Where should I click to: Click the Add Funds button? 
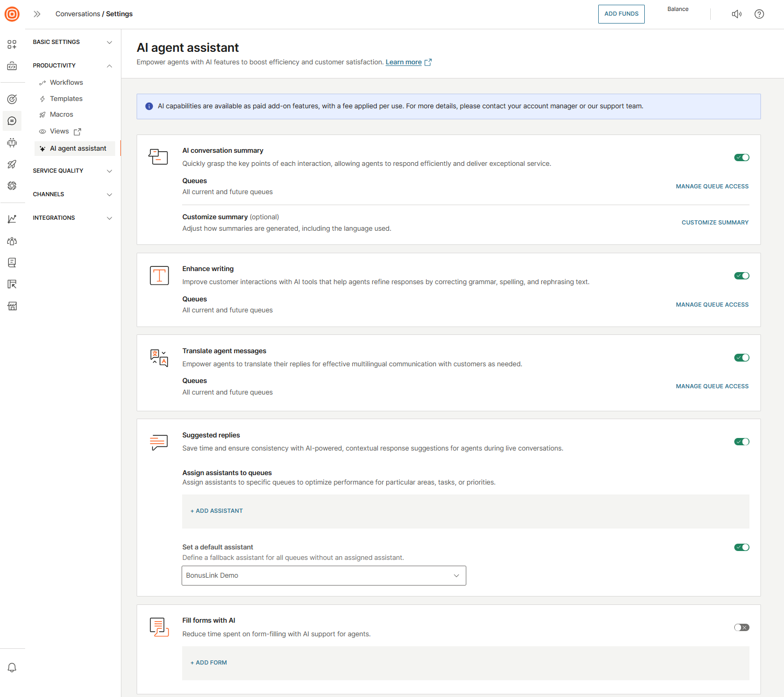tap(621, 14)
